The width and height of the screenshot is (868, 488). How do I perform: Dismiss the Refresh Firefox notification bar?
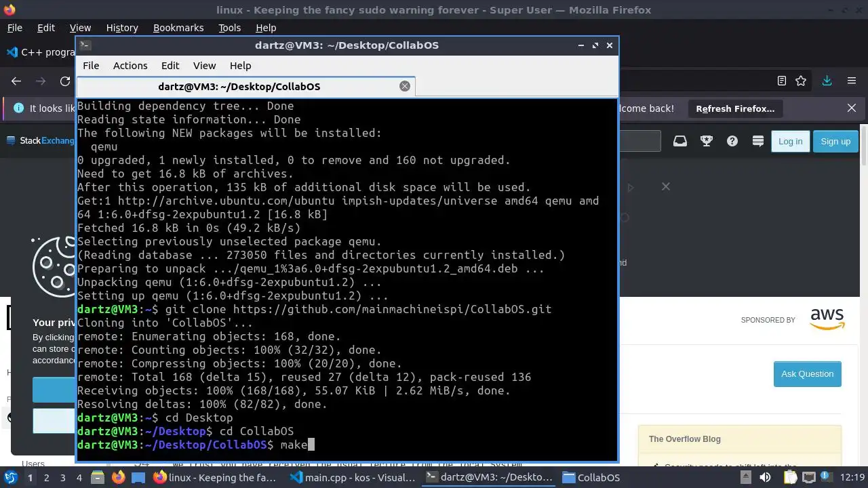[x=852, y=108]
